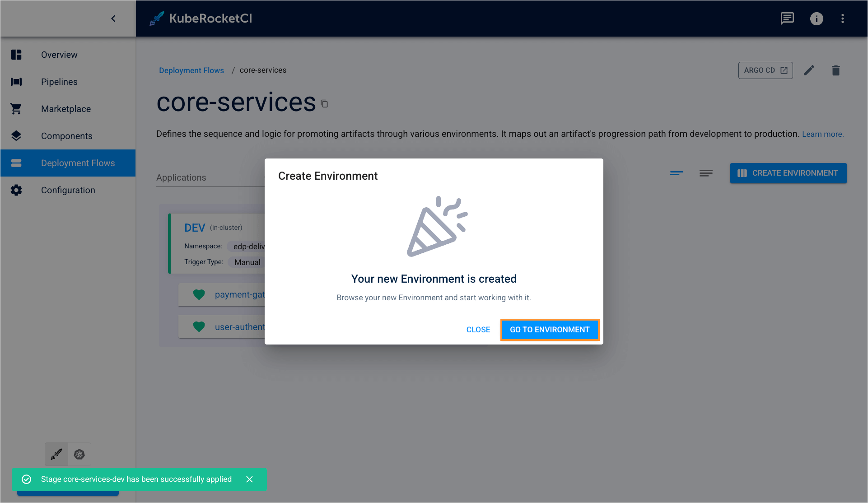
Task: Click the info circle icon
Action: pyautogui.click(x=816, y=19)
